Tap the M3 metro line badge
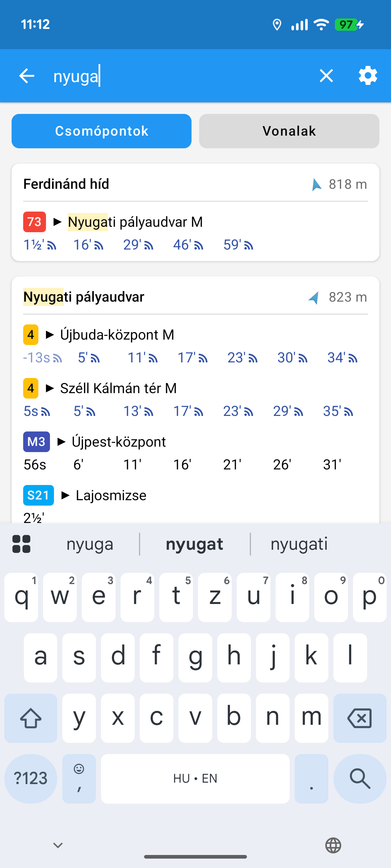Viewport: 391px width, 868px height. [x=36, y=442]
